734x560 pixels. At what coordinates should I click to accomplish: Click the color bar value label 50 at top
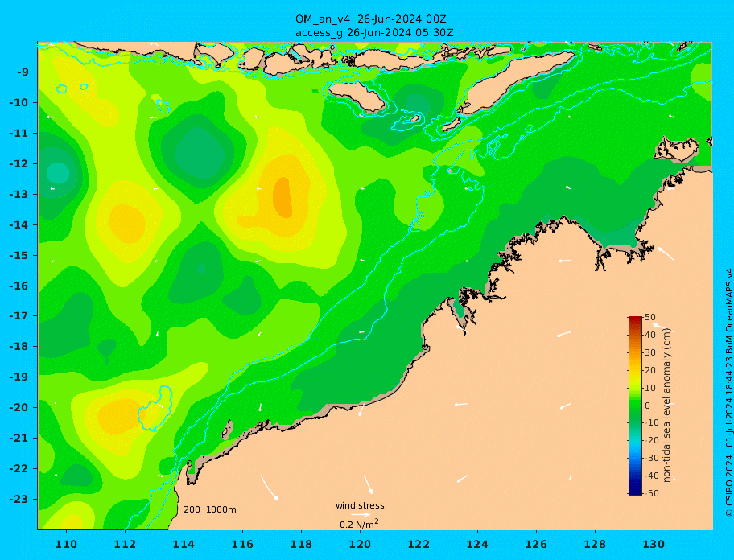coord(650,318)
